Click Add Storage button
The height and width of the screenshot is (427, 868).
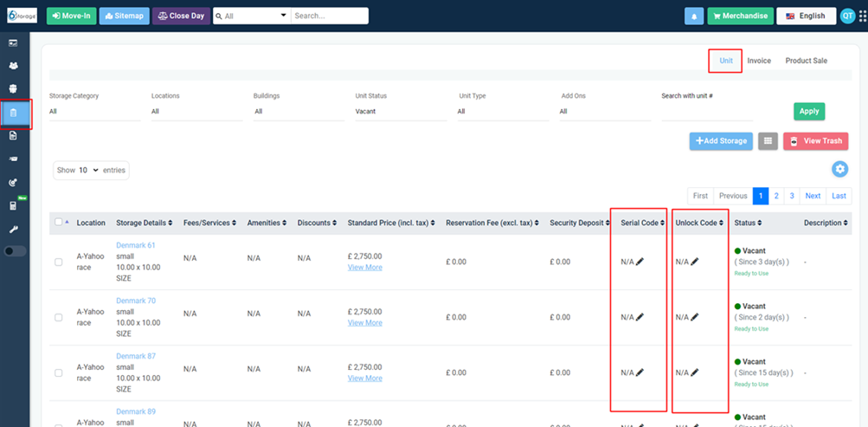(x=721, y=140)
